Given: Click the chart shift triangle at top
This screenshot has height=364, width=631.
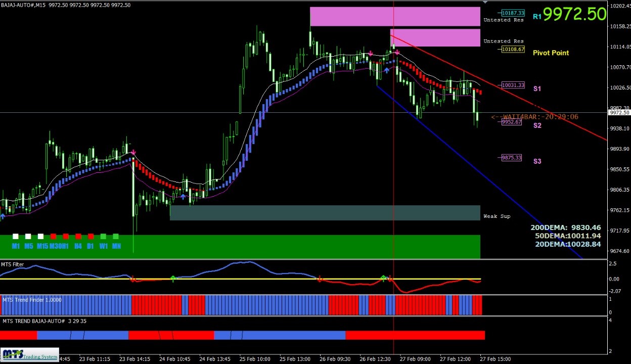Looking at the screenshot, I should click(x=485, y=2).
